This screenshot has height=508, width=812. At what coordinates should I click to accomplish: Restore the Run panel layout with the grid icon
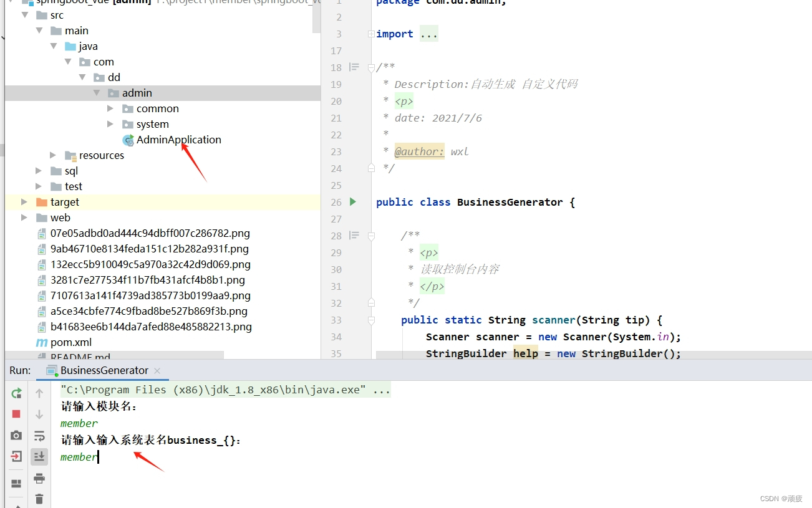[16, 483]
